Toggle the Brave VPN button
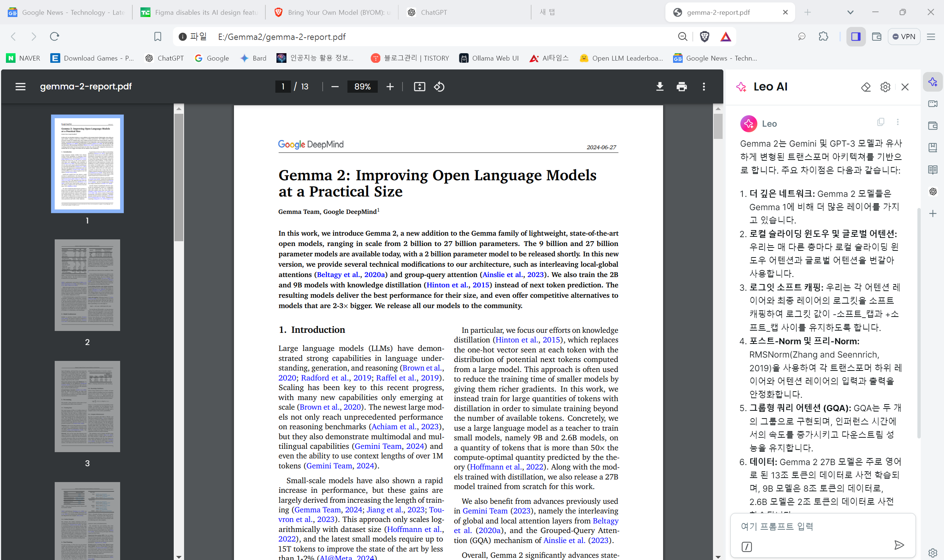Image resolution: width=944 pixels, height=560 pixels. (x=904, y=37)
